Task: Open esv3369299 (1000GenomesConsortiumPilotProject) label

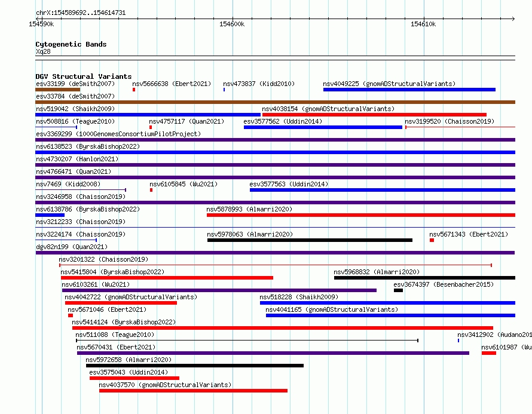Action: (118, 134)
